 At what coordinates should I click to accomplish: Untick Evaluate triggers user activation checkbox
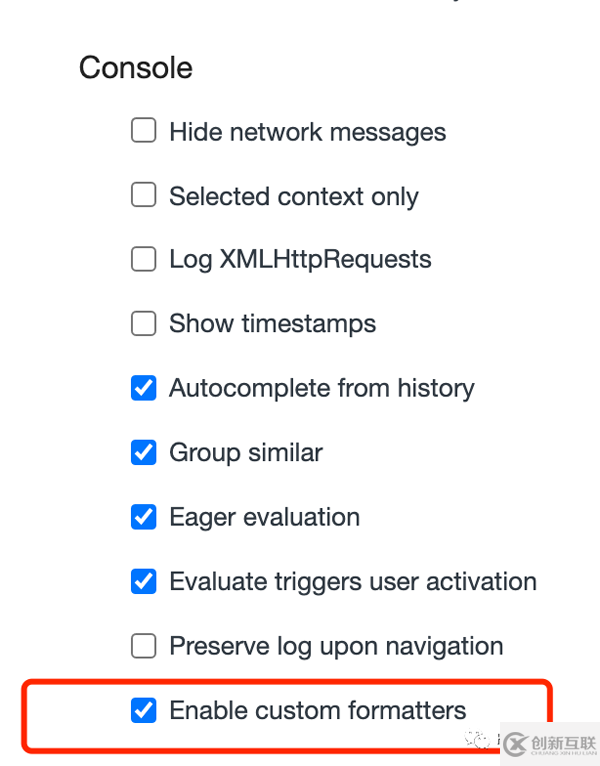pos(144,581)
